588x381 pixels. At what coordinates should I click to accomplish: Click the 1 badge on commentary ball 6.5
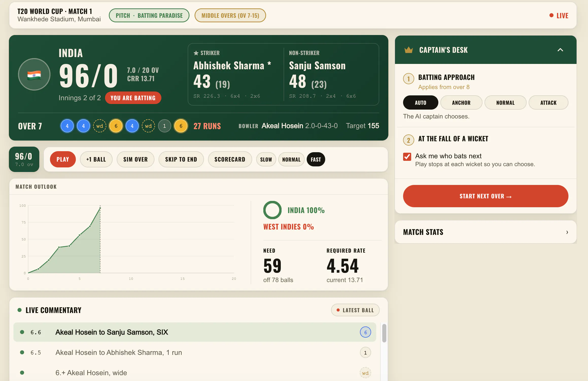365,353
